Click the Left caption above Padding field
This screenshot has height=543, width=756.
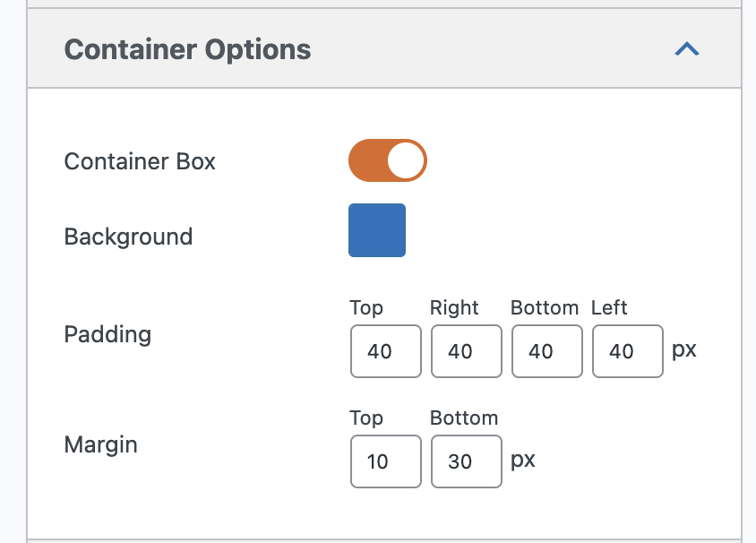point(609,308)
